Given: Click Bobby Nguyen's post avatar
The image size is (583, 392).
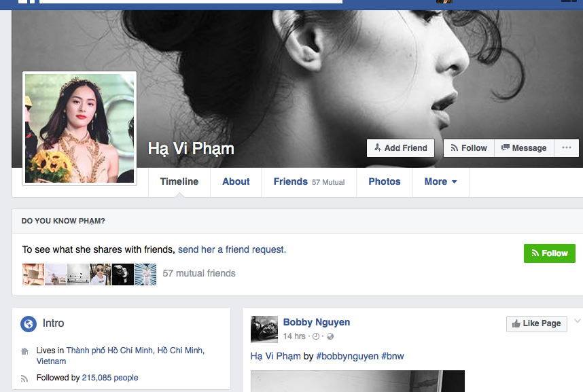Looking at the screenshot, I should [x=264, y=329].
